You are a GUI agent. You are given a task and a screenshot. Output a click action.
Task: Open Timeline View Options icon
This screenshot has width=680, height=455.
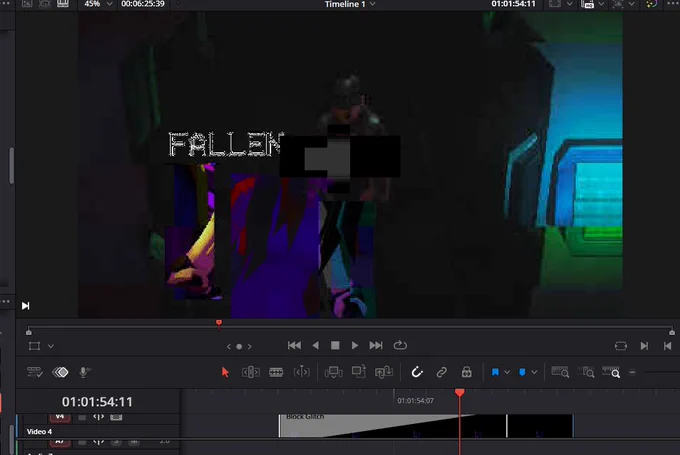tap(34, 372)
